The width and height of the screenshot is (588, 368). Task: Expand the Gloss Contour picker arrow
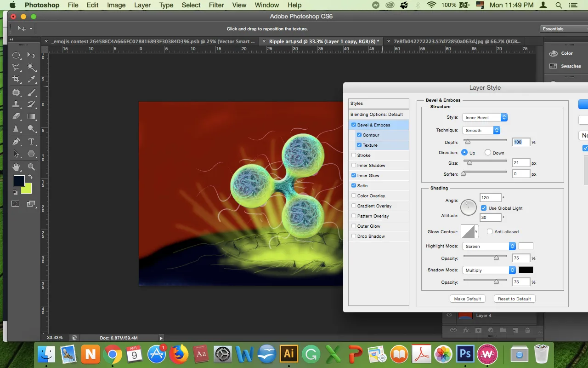(x=476, y=231)
